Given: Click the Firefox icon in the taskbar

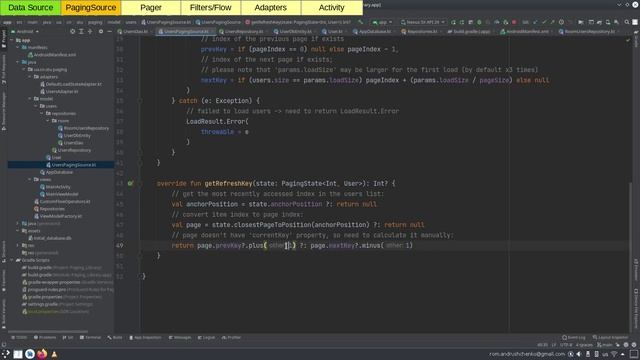Looking at the screenshot, I should tap(42, 354).
